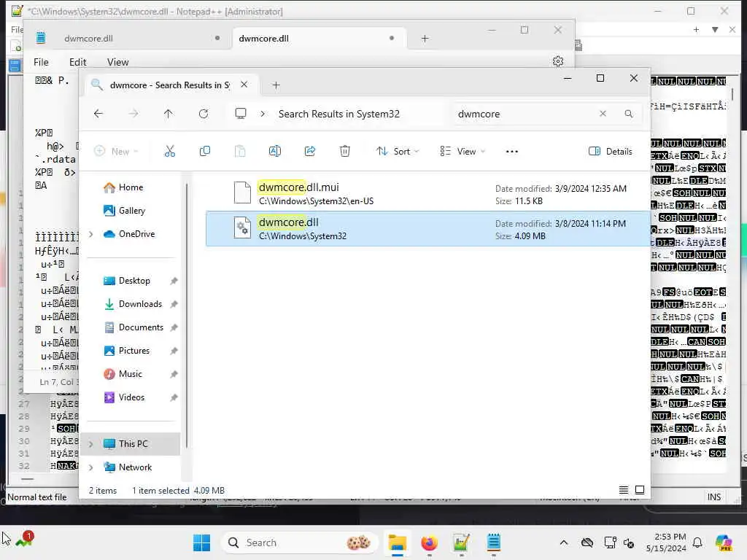Click the Copy icon in File Explorer toolbar
The image size is (747, 560).
click(205, 152)
